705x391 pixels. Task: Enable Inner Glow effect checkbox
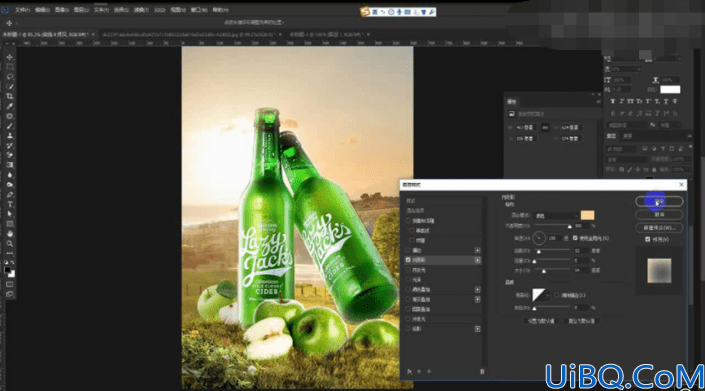(x=408, y=270)
